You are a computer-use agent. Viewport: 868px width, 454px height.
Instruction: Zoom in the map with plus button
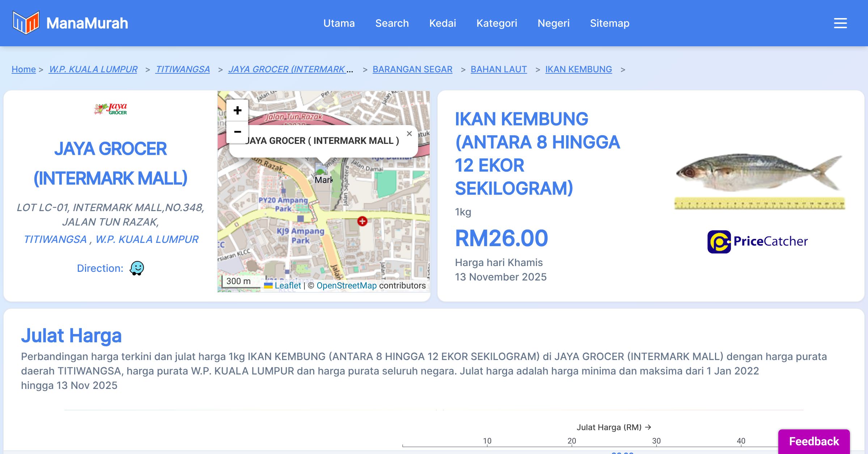237,110
